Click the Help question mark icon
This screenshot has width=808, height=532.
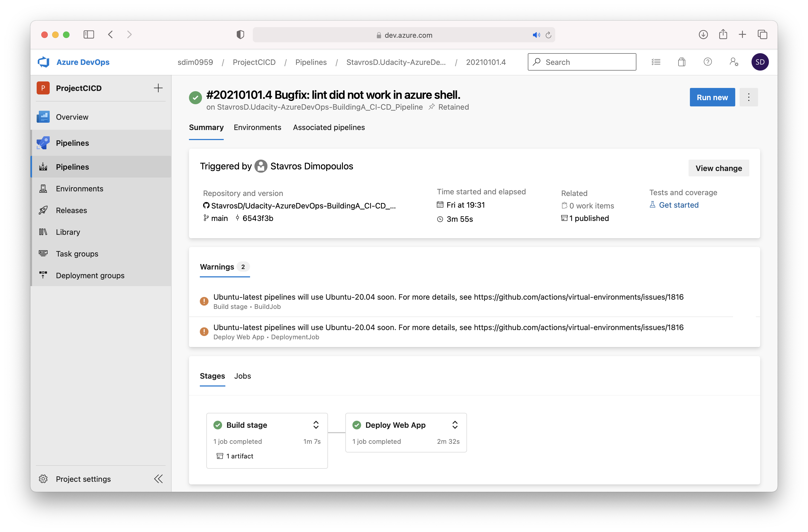(x=708, y=62)
